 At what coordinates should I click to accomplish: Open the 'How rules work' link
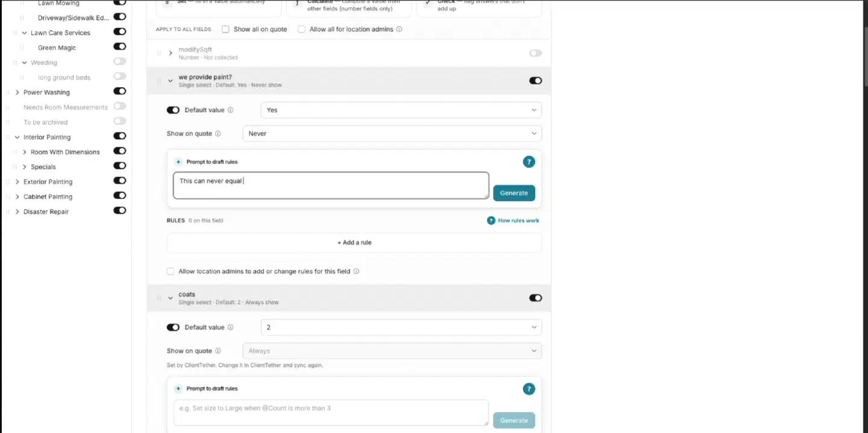click(518, 220)
